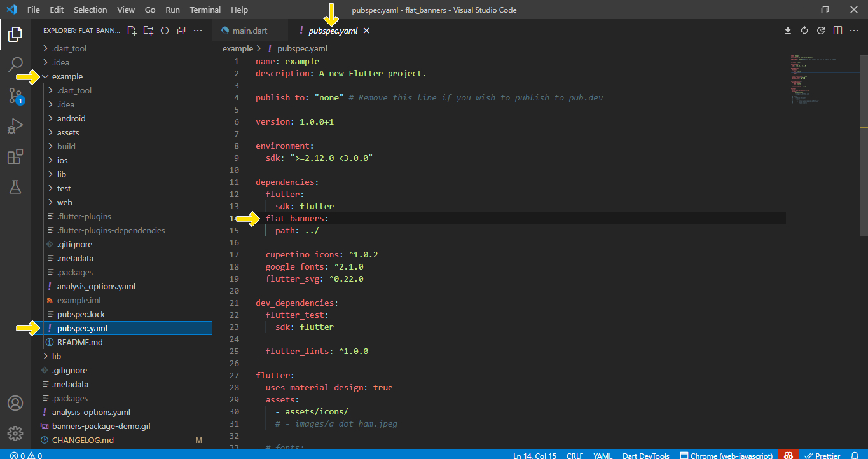Expand the android folder

pos(71,118)
